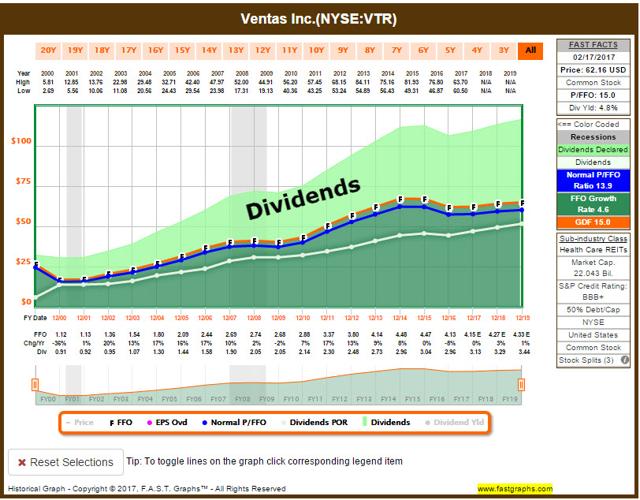Click the 02/17/2017 date in Fast Facts
640x500 pixels.
[593, 58]
